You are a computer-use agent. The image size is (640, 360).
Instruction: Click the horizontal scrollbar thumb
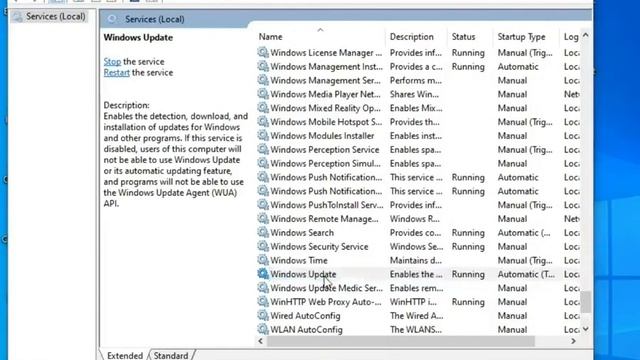tap(400, 341)
